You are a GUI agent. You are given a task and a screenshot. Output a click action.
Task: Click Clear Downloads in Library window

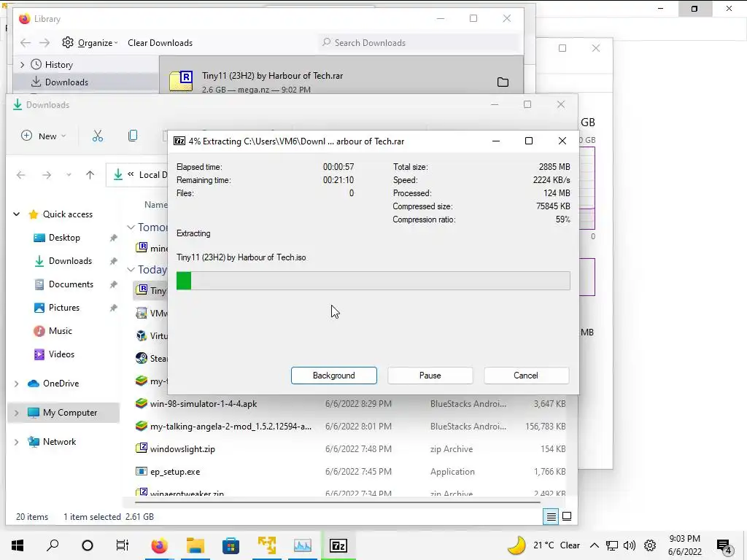[160, 43]
